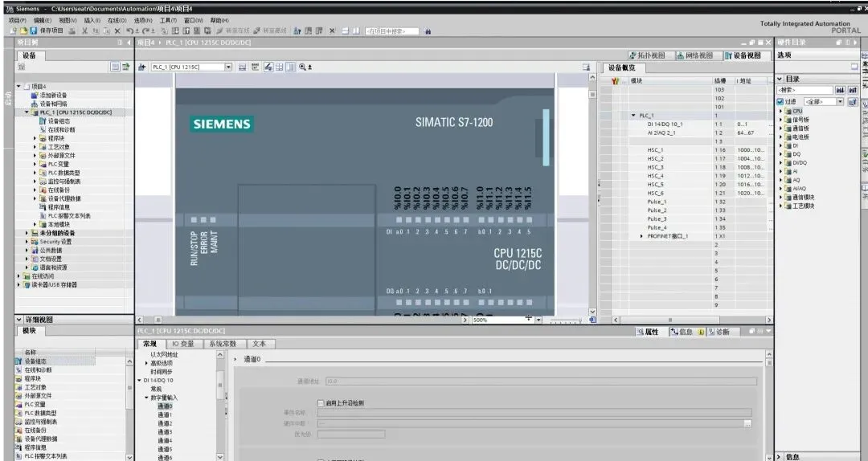
Task: Select 通道1 under 数字量输入
Action: (x=165, y=414)
